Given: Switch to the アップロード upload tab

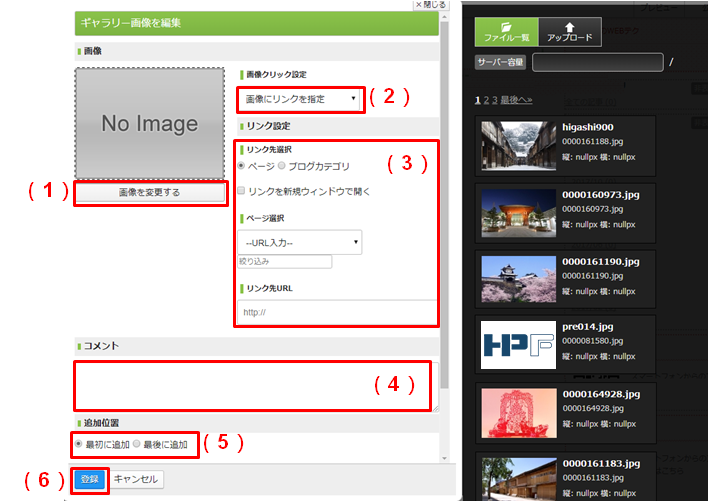Looking at the screenshot, I should 569,33.
